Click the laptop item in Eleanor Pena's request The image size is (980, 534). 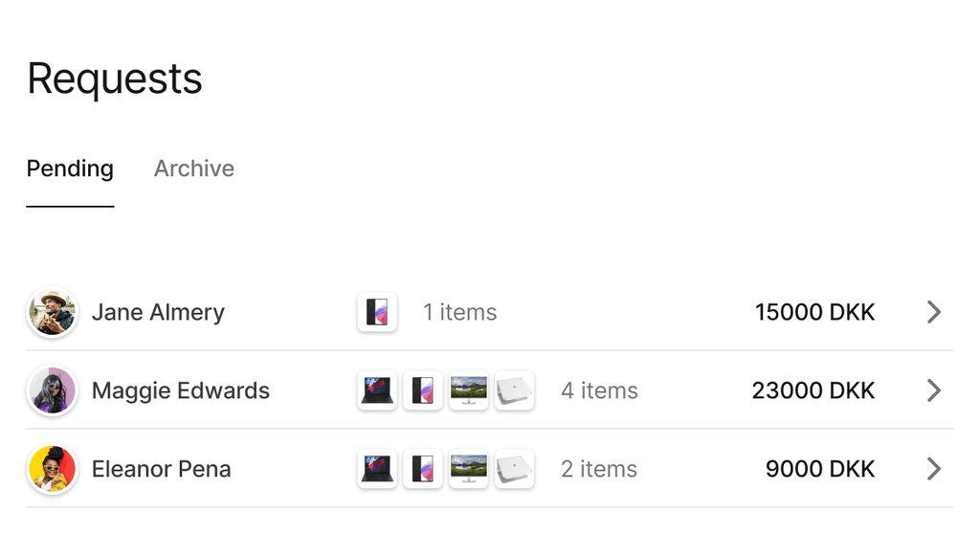click(x=377, y=469)
